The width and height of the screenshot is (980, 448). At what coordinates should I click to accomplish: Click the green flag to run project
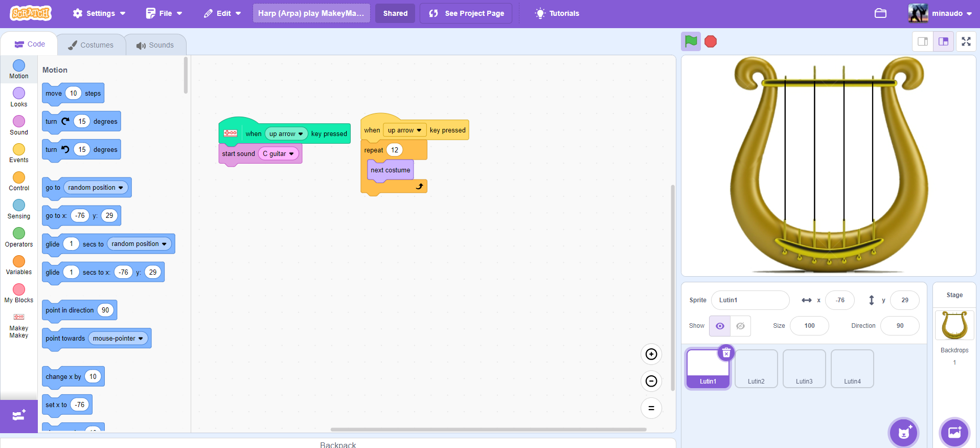click(x=691, y=41)
